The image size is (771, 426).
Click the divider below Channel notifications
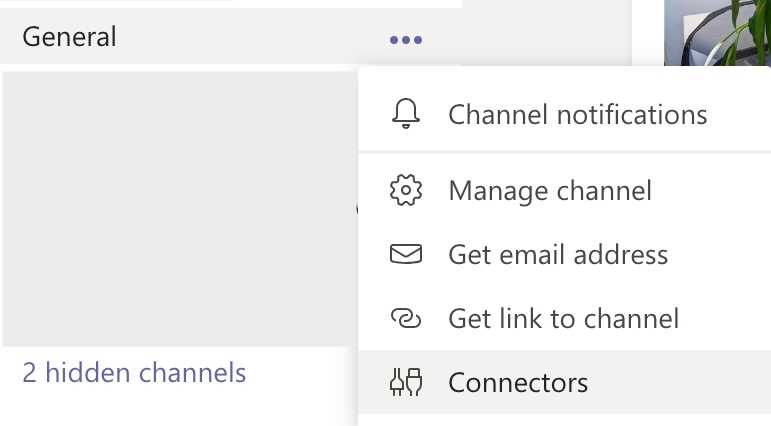(564, 152)
